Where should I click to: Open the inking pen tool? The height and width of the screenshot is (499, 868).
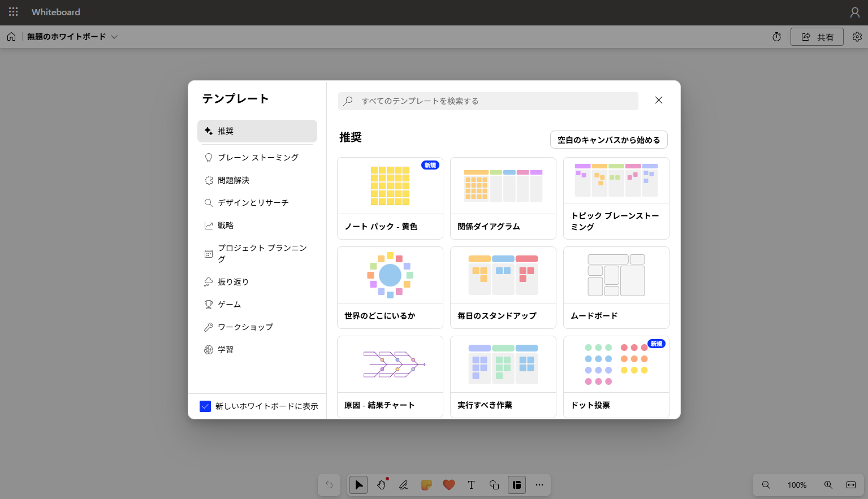pos(403,484)
